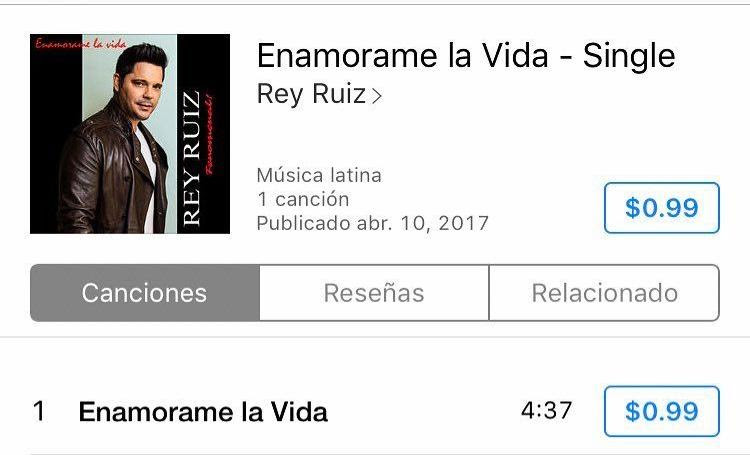This screenshot has height=455, width=750.
Task: Tap the Música latina genre label
Action: point(319,176)
